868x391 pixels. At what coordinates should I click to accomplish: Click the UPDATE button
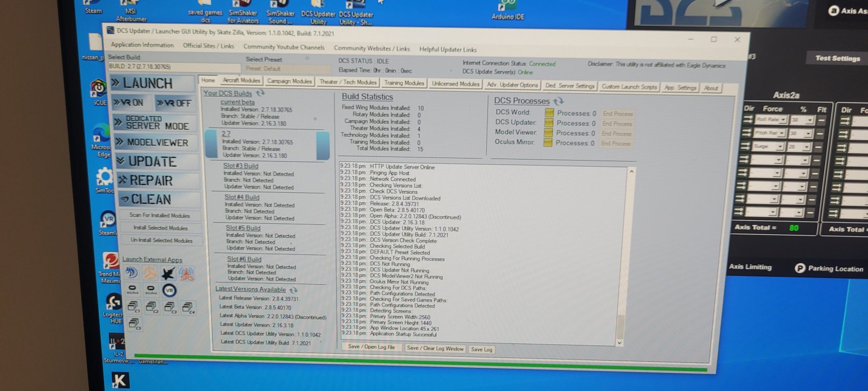click(157, 161)
